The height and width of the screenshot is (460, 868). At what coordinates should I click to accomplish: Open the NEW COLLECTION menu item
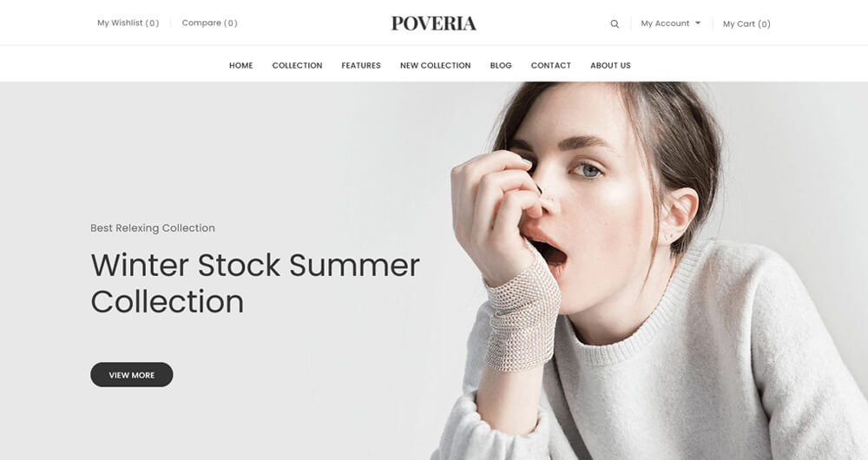coord(435,65)
